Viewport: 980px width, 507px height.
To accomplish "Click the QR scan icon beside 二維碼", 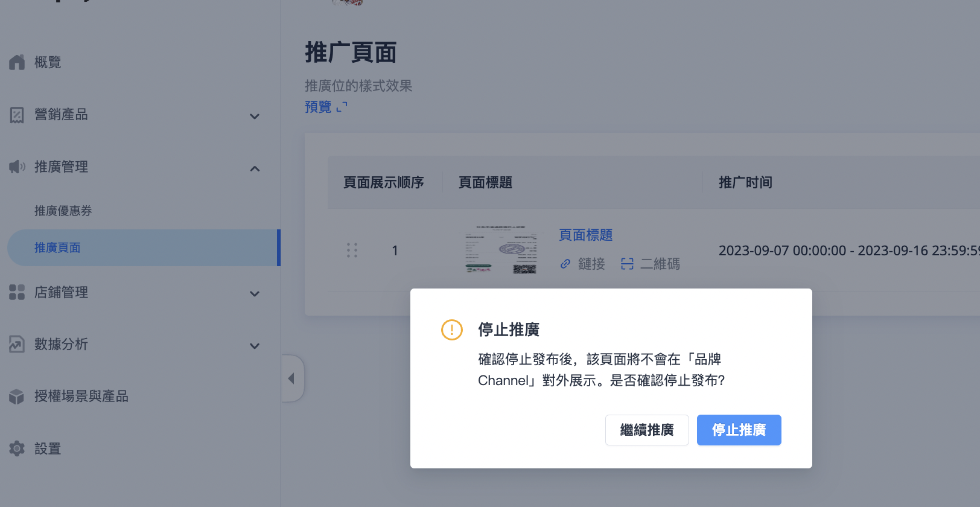I will 628,264.
